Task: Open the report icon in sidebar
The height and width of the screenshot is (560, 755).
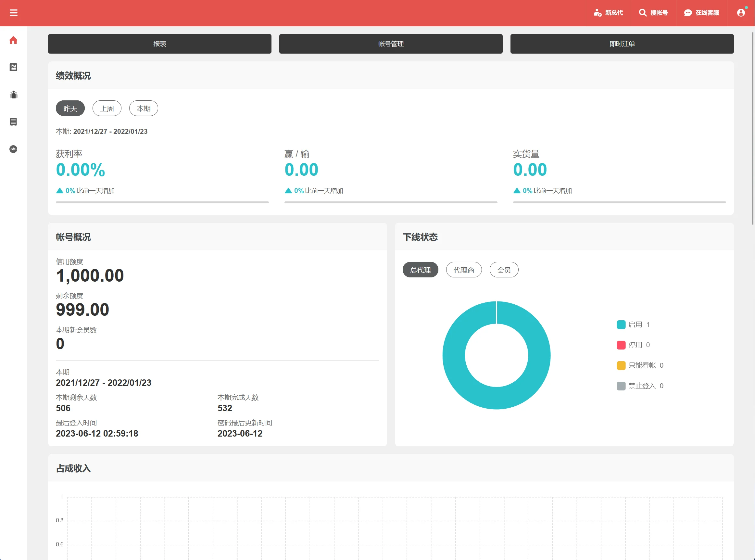Action: 13,68
